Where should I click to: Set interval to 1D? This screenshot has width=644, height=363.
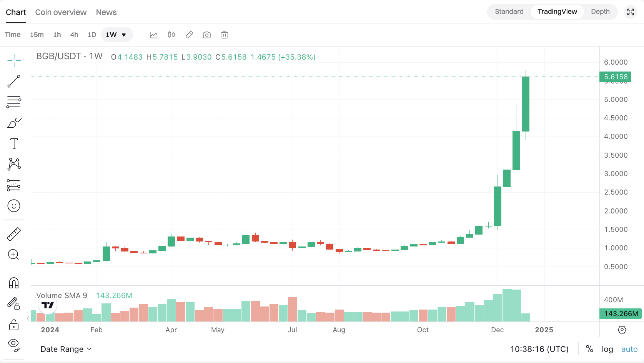tap(92, 35)
